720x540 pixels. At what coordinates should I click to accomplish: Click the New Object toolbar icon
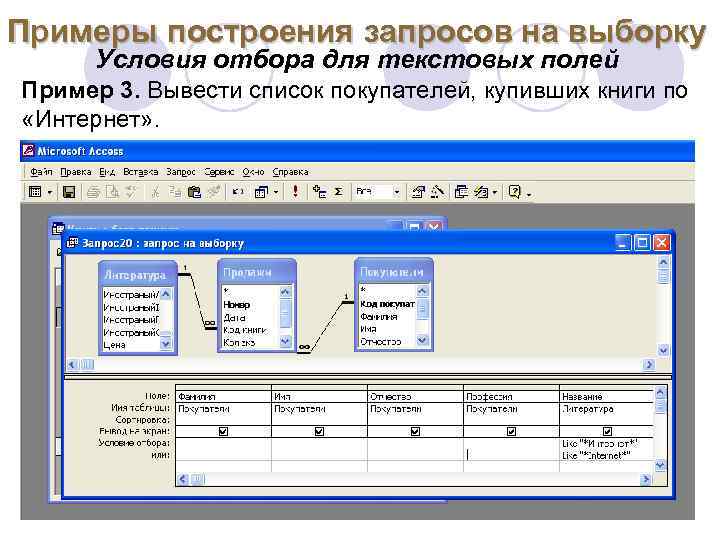pyautogui.click(x=481, y=191)
